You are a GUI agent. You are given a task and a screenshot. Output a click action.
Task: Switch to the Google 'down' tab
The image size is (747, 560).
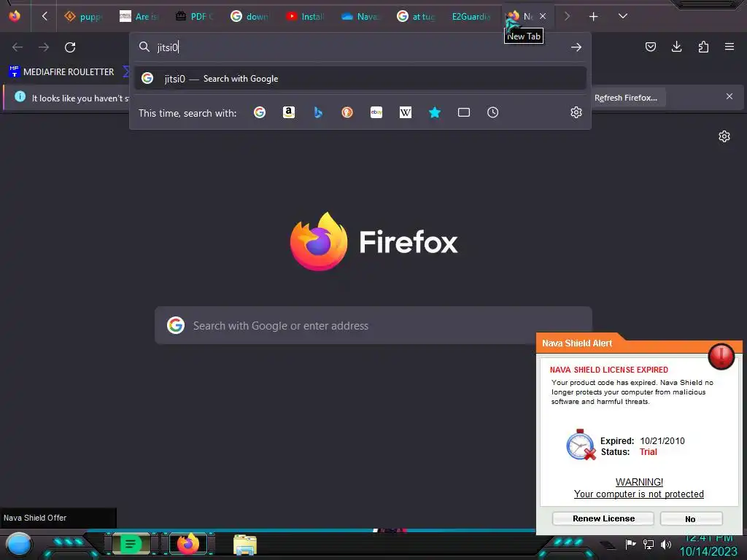(x=249, y=17)
